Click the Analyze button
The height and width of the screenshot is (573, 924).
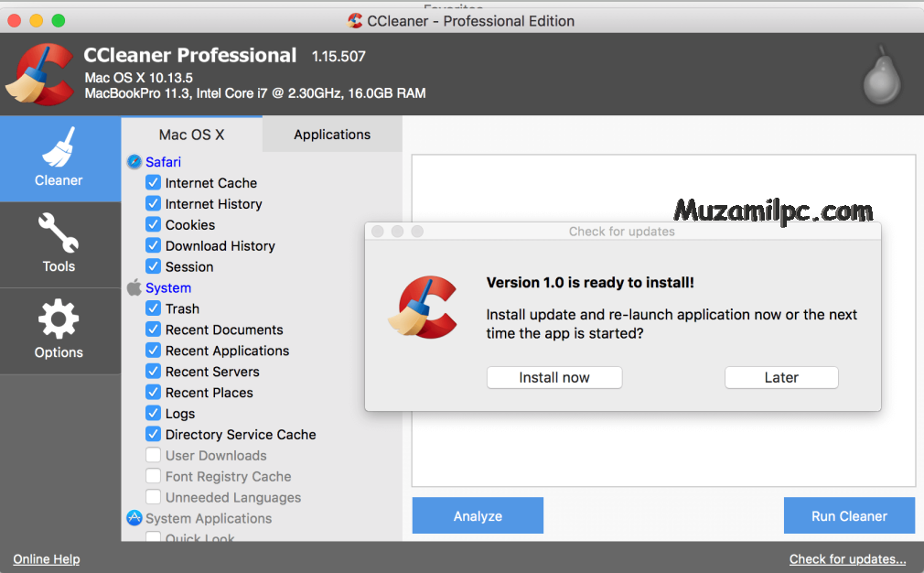pos(478,516)
